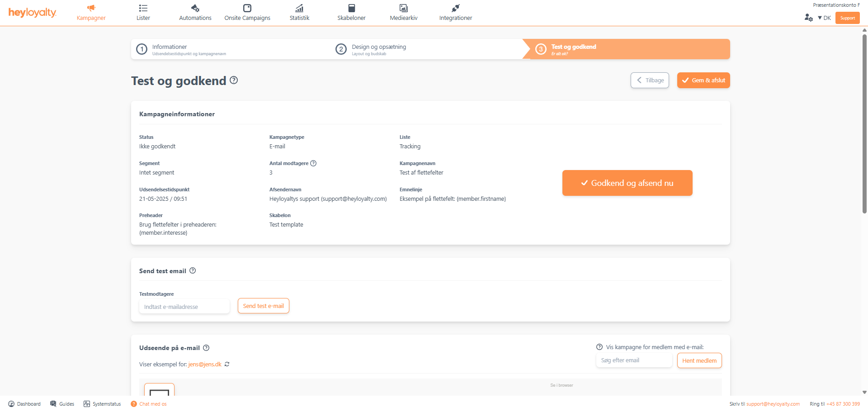Click the Søg efter email field
Image resolution: width=868 pixels, height=412 pixels.
click(x=634, y=360)
